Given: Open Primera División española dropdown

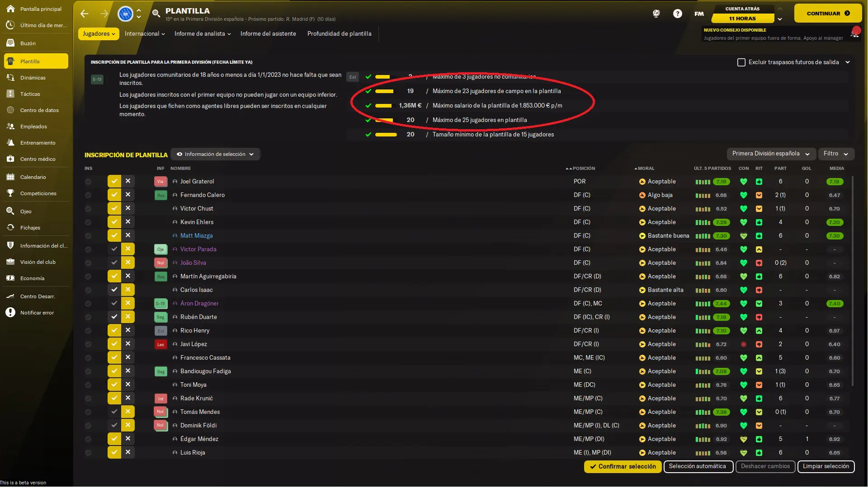Looking at the screenshot, I should click(771, 154).
